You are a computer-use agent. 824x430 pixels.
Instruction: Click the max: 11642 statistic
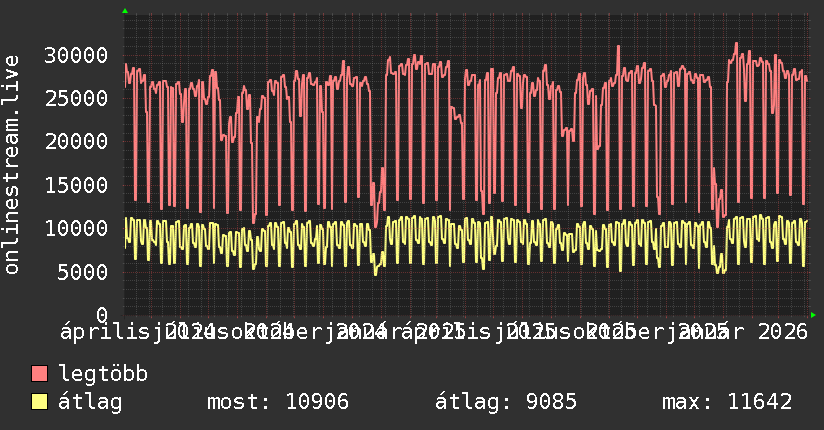tap(727, 403)
